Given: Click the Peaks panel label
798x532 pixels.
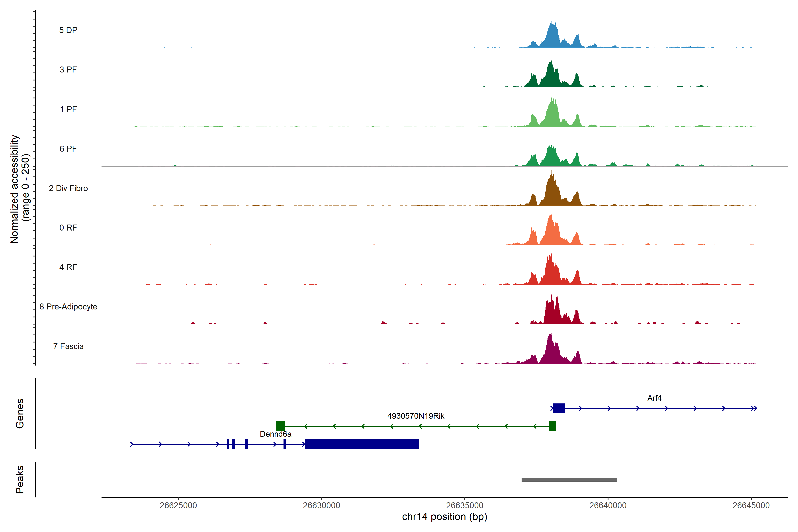Looking at the screenshot, I should click(20, 479).
